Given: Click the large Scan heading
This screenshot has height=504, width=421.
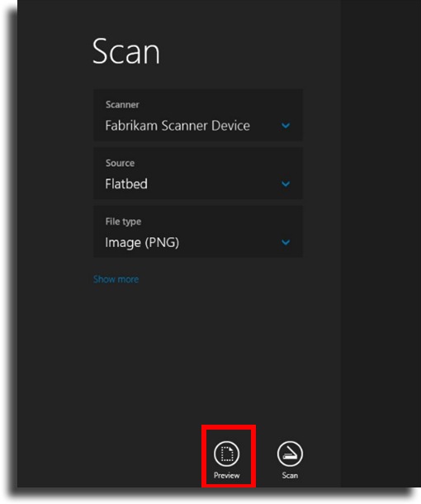Looking at the screenshot, I should [x=125, y=51].
